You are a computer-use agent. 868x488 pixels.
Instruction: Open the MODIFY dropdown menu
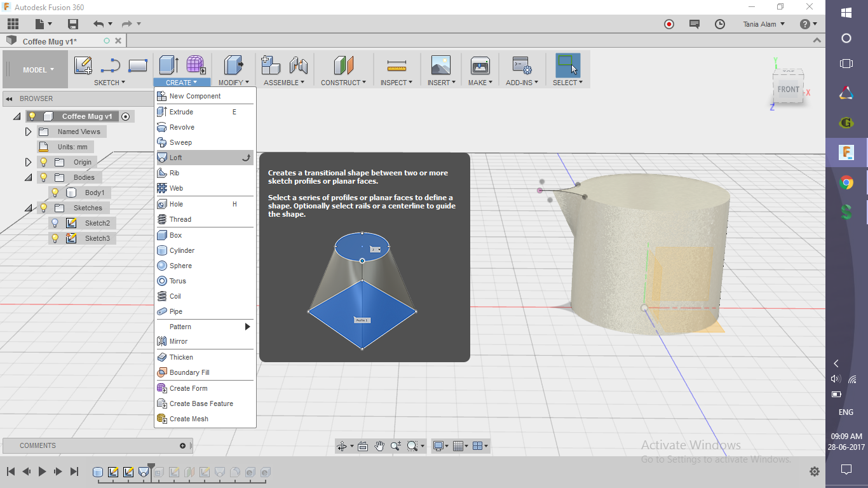click(x=234, y=83)
